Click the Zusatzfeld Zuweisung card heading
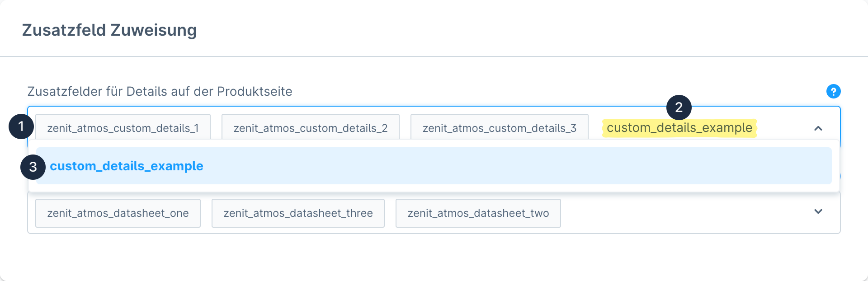 pyautogui.click(x=109, y=30)
